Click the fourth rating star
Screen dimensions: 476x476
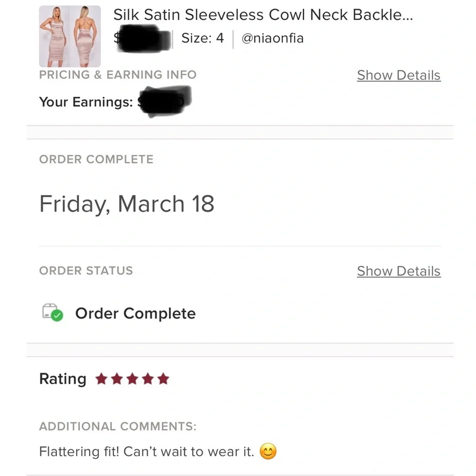148,379
